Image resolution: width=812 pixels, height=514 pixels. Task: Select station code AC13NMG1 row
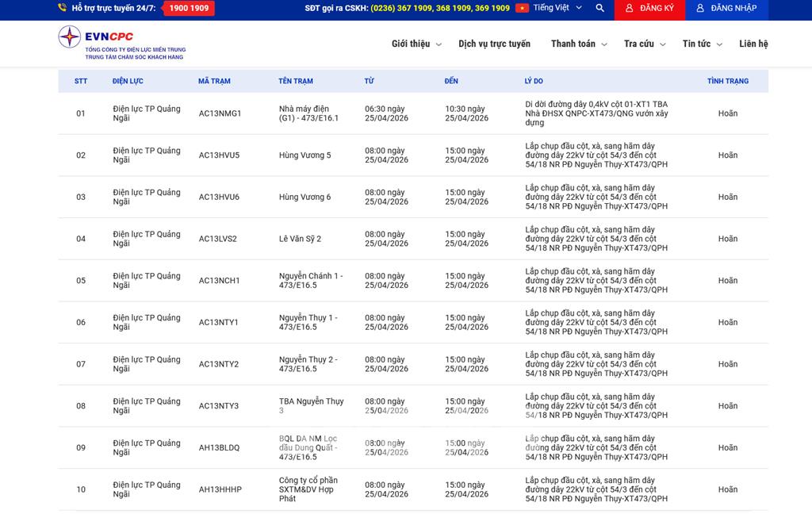[x=220, y=113]
